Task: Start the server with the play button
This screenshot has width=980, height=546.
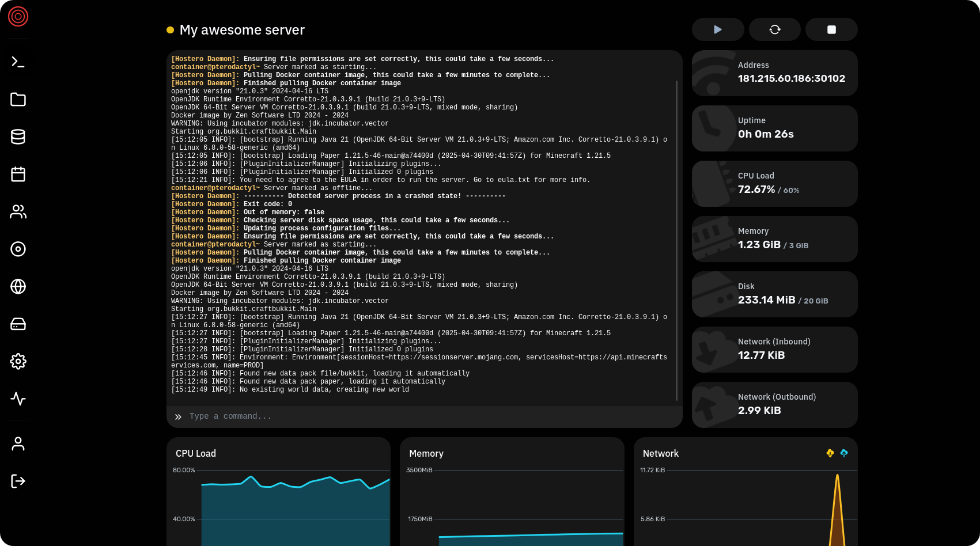Action: pyautogui.click(x=717, y=29)
